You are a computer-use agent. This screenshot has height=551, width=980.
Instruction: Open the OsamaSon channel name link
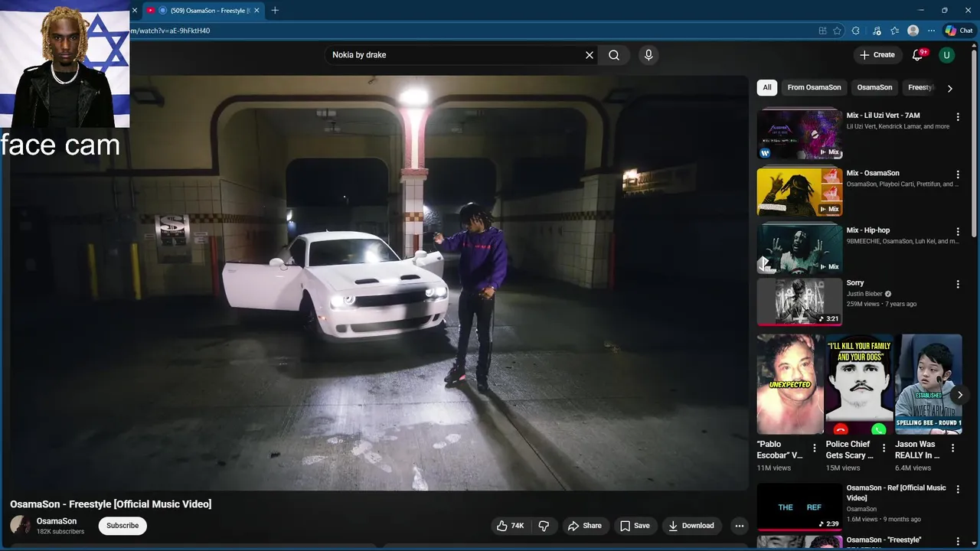click(57, 521)
